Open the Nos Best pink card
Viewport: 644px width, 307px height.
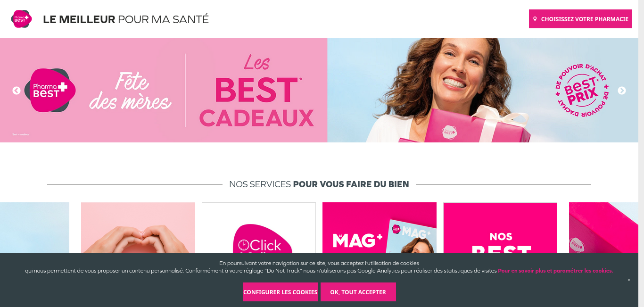coord(500,228)
